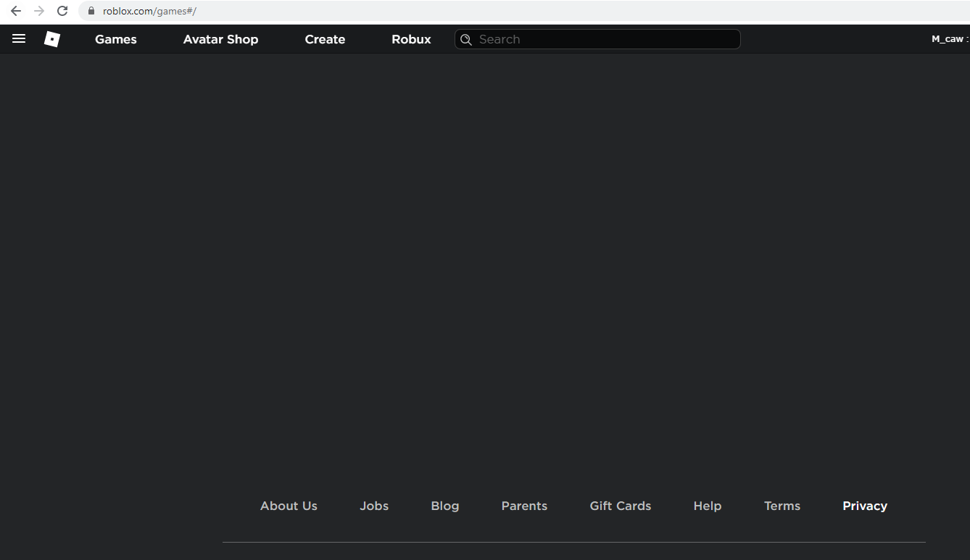The height and width of the screenshot is (560, 970).
Task: Click the padlock site info icon
Action: (91, 11)
